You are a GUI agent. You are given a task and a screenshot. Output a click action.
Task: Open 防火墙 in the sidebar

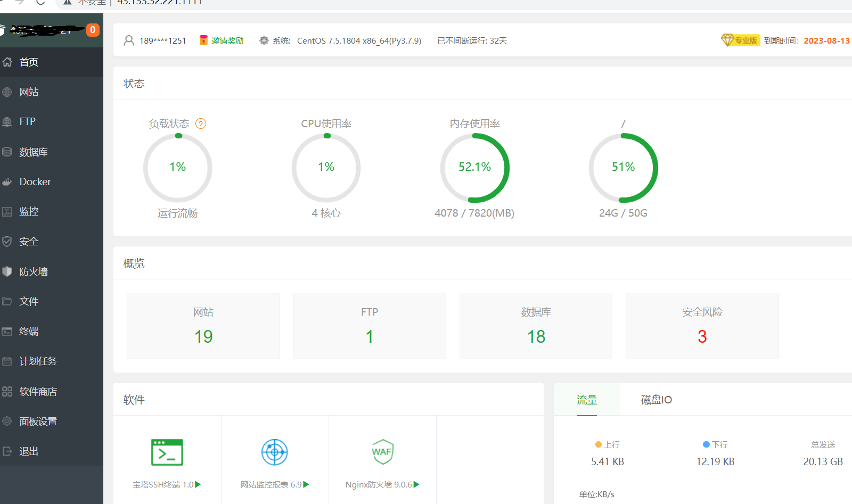tap(34, 271)
